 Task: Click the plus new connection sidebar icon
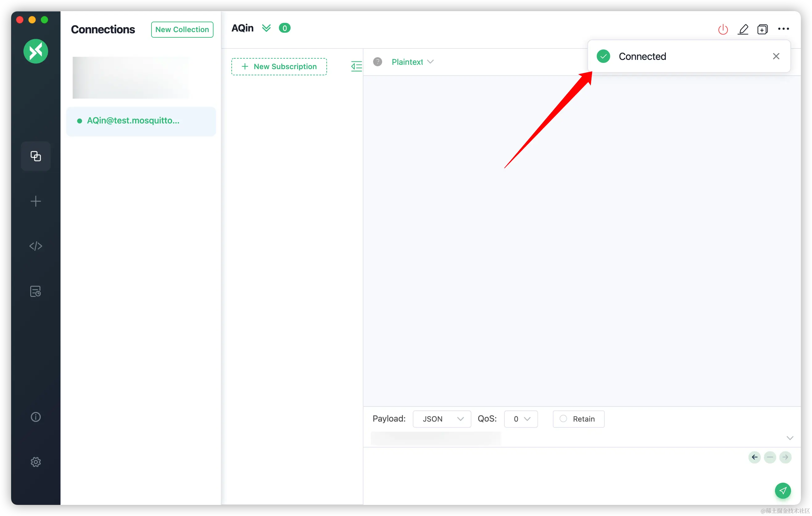tap(36, 201)
